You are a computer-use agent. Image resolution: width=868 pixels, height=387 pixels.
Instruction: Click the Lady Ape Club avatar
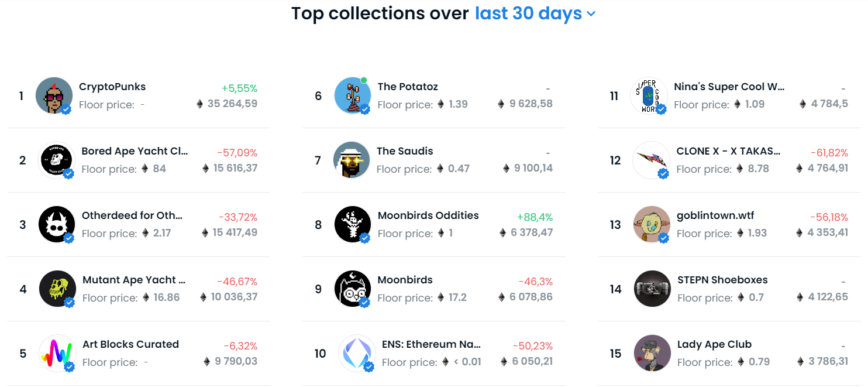(x=652, y=353)
